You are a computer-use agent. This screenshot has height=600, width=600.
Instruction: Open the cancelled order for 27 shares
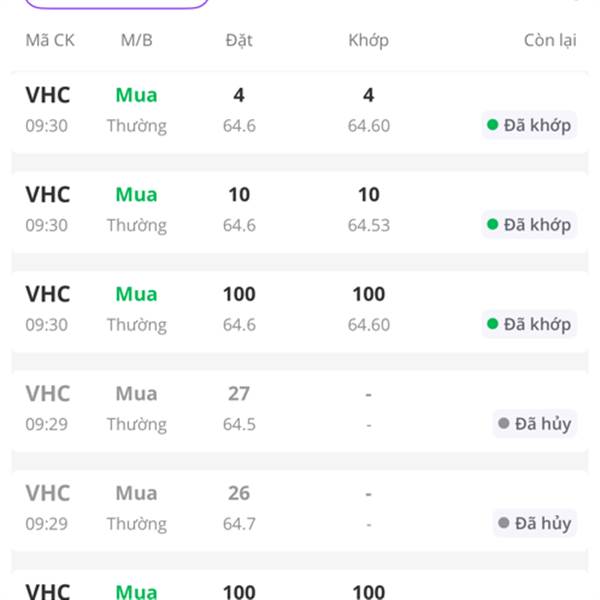300,409
